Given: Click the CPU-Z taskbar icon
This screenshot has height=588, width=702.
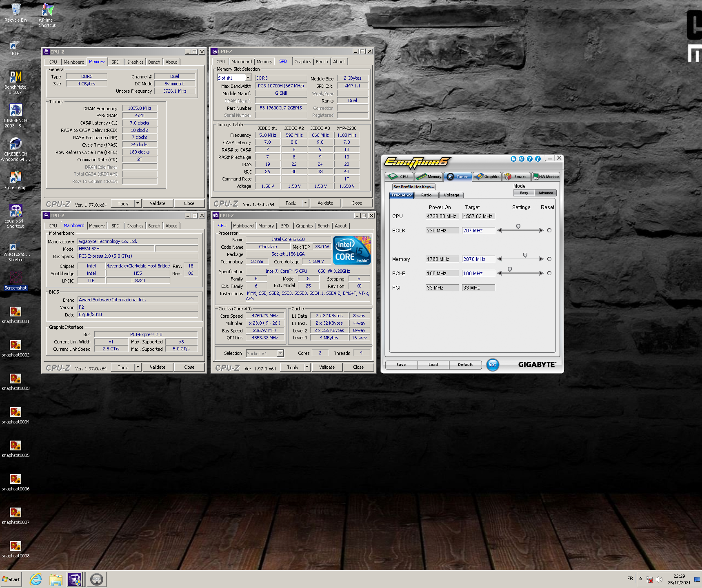Looking at the screenshot, I should [75, 579].
